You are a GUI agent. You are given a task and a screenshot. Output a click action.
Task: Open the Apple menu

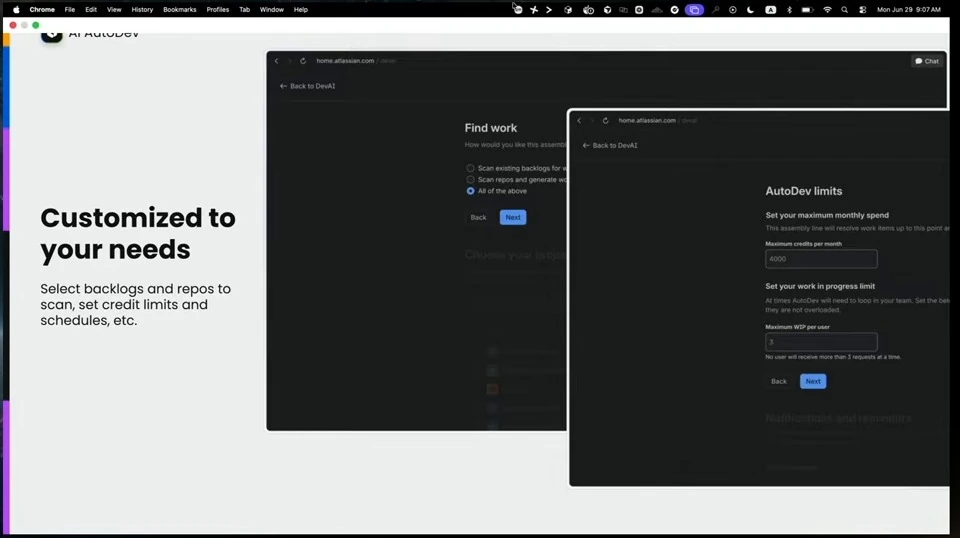pyautogui.click(x=16, y=10)
